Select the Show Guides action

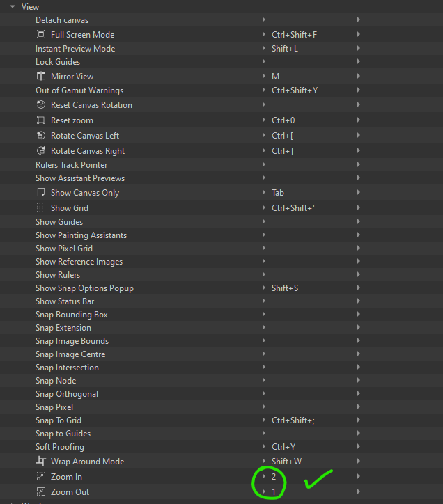(x=59, y=222)
